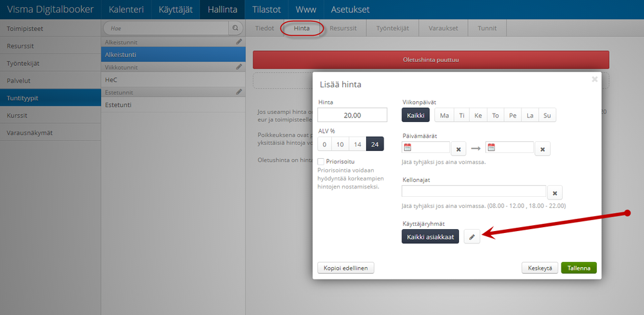Viewport: 644px width, 315px height.
Task: Switch to the Tiedot tab
Action: pos(264,28)
